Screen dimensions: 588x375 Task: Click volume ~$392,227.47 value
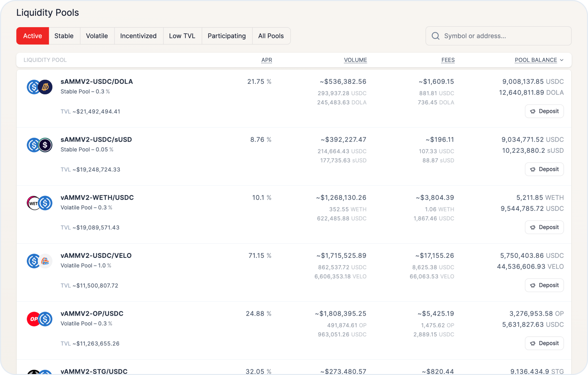coord(343,139)
